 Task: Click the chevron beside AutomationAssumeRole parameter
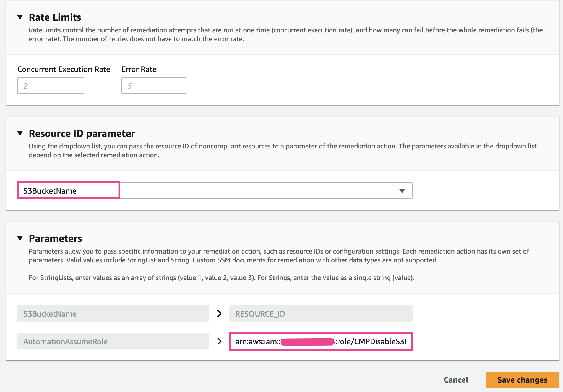pyautogui.click(x=219, y=341)
